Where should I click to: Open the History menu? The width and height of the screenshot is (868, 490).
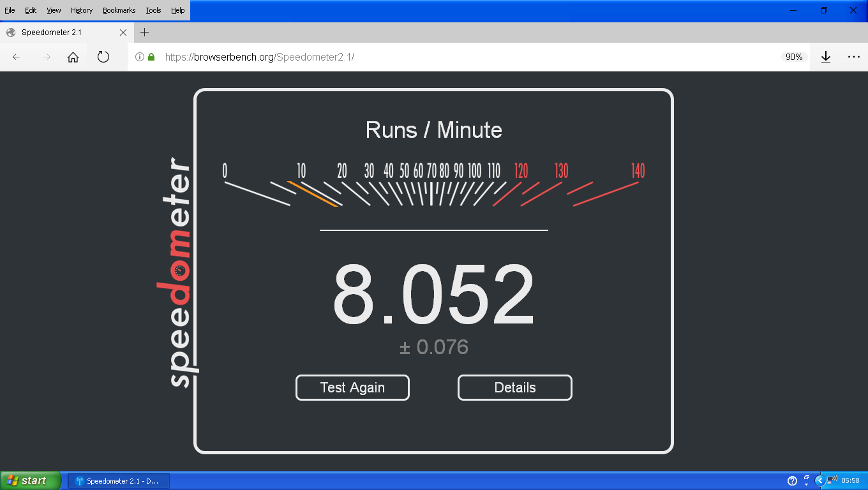click(82, 10)
